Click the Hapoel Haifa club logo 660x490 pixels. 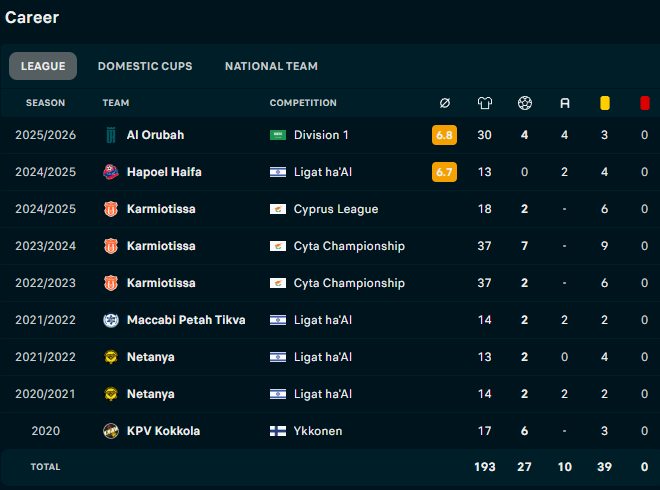click(111, 172)
